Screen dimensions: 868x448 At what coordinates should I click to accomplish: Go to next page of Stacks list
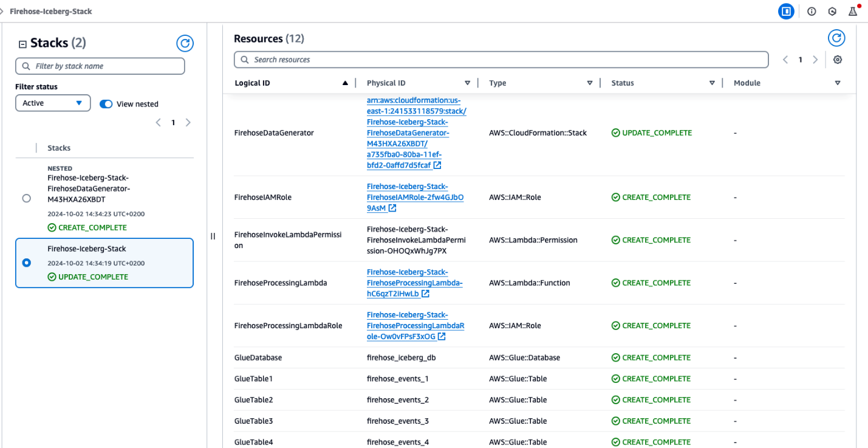[188, 122]
